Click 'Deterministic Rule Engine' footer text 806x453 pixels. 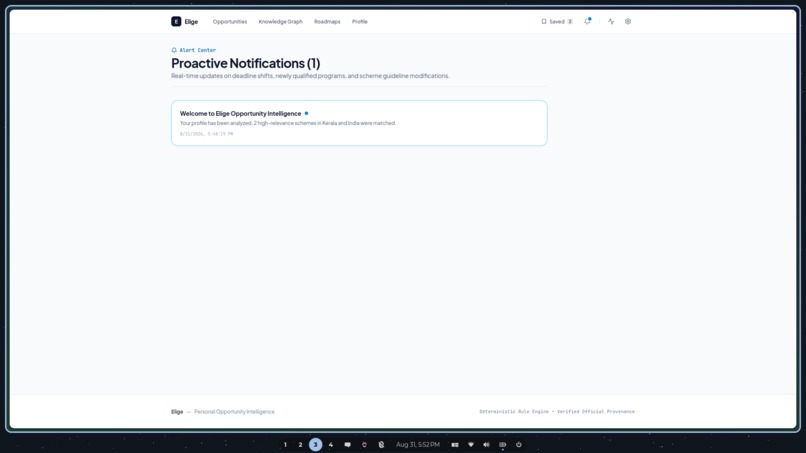point(514,412)
